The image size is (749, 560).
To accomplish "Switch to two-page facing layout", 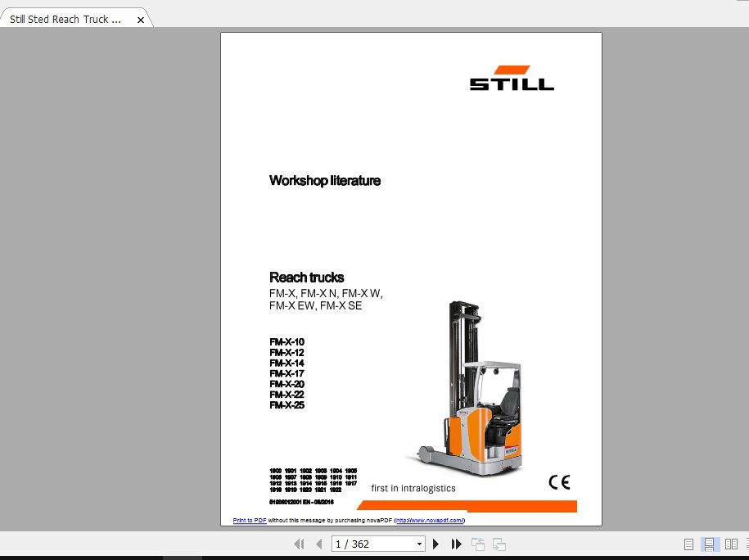I will [731, 544].
